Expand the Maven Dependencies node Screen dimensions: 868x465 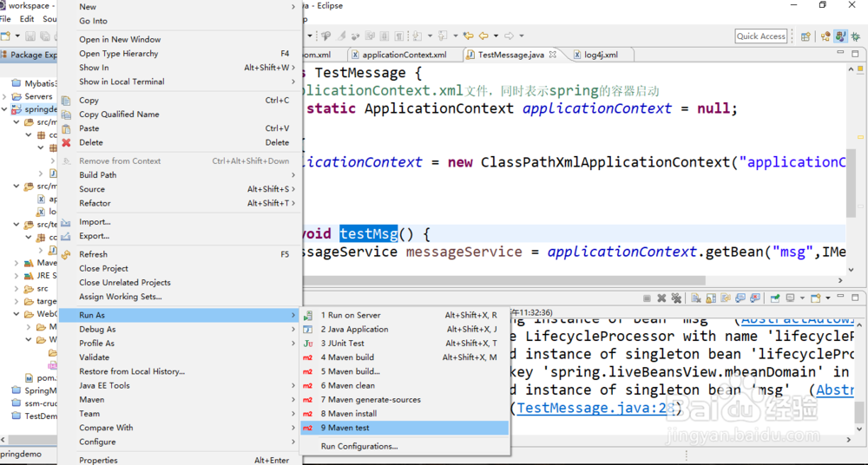16,262
